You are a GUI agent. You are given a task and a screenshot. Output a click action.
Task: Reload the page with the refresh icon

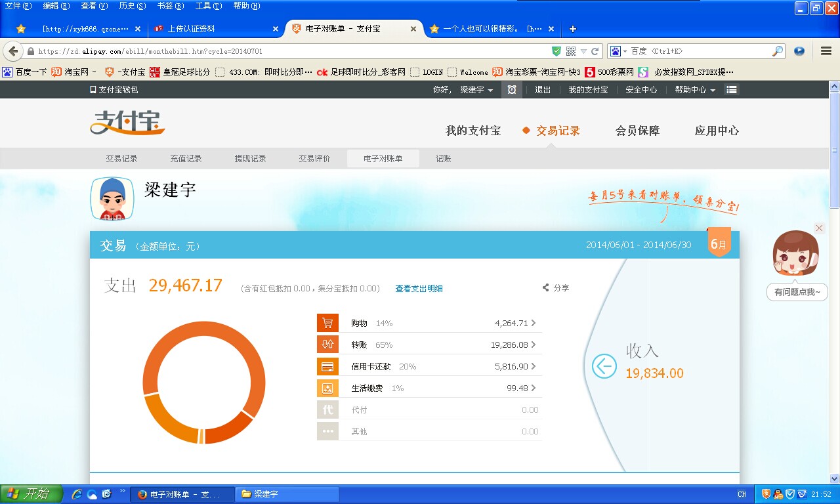[x=595, y=51]
